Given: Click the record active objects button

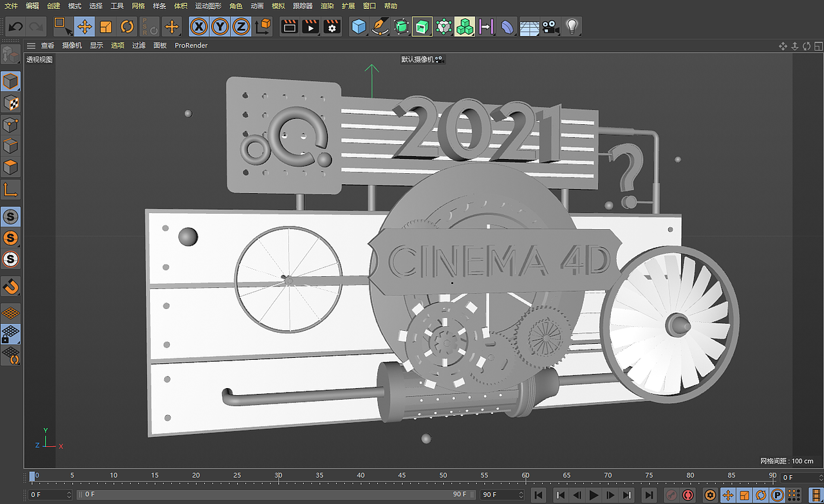Looking at the screenshot, I should pyautogui.click(x=671, y=495).
